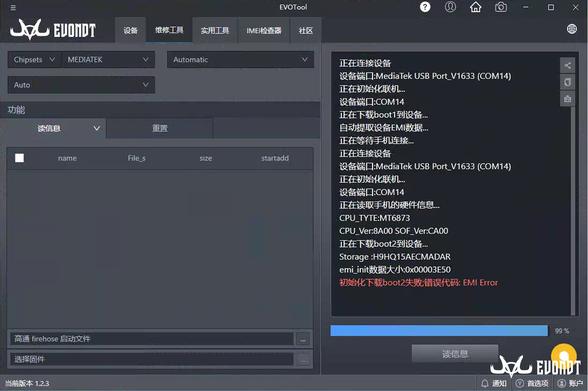This screenshot has height=391, width=588.
Task: Click the startadd column header
Action: (275, 158)
